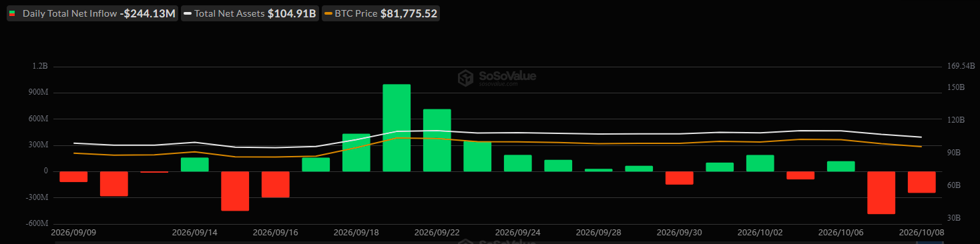The height and width of the screenshot is (244, 980).
Task: Select the green inflow bar for 2026/09/24
Action: click(x=518, y=163)
